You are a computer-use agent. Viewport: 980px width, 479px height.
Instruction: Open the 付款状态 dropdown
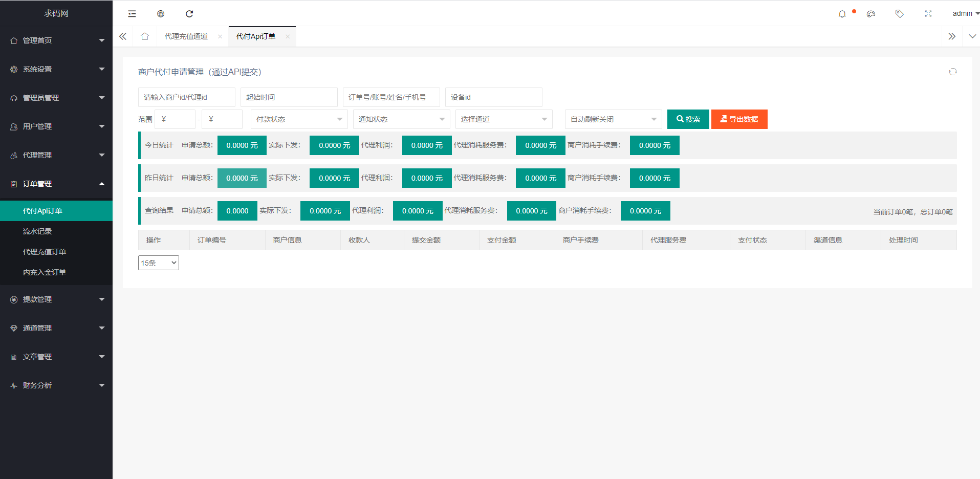(x=299, y=119)
